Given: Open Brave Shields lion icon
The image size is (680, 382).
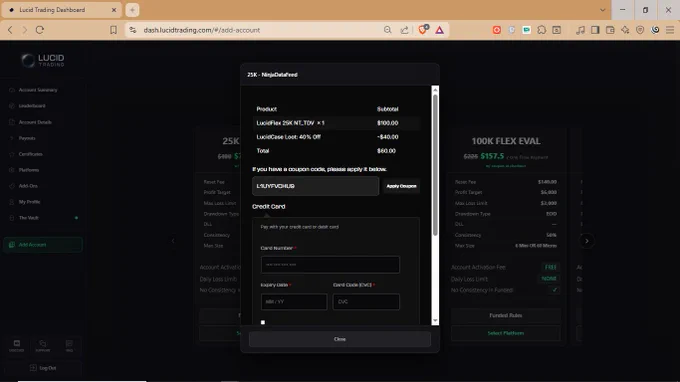Looking at the screenshot, I should point(423,29).
